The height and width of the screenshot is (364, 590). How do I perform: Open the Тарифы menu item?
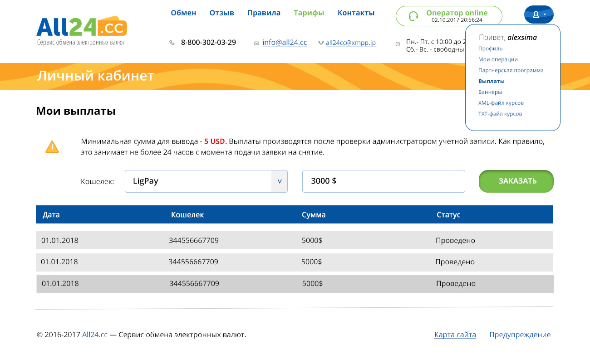coord(309,13)
